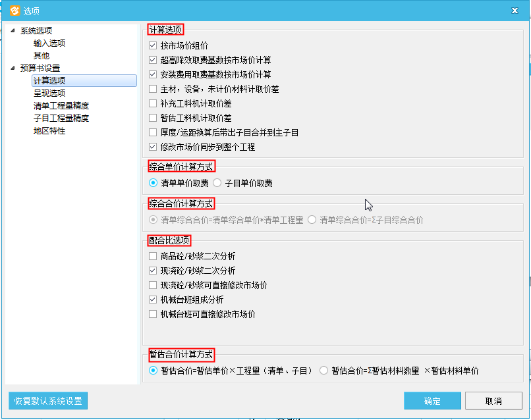Choose 暂估合价=Σ暂估材料数量×暂估材料单价 radio option
The height and width of the screenshot is (420, 531).
tap(323, 371)
